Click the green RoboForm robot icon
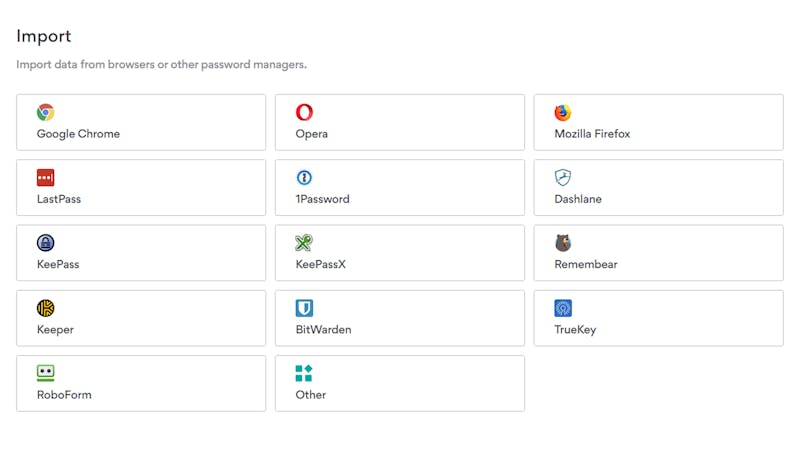The width and height of the screenshot is (800, 450). pyautogui.click(x=45, y=373)
